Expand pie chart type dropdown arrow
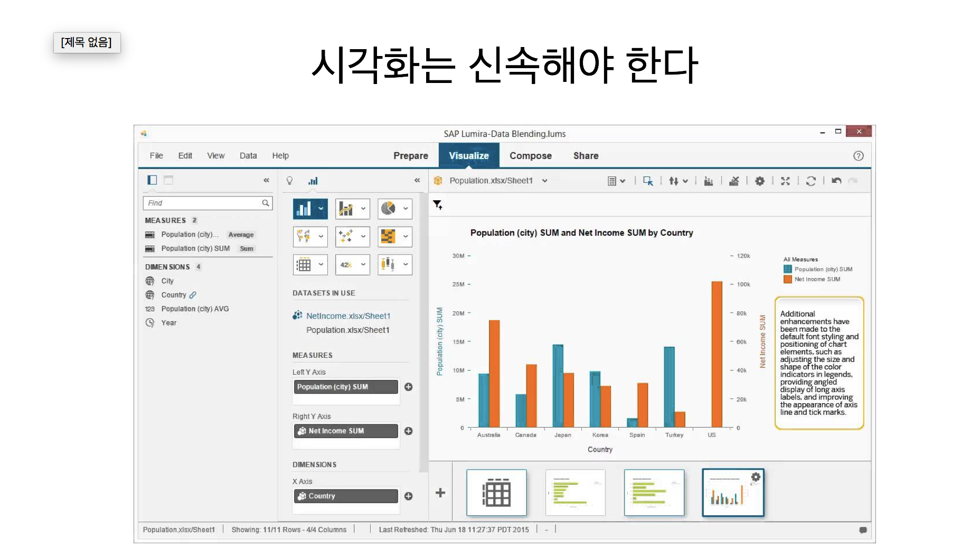Viewport: 980px width, 557px height. [406, 209]
